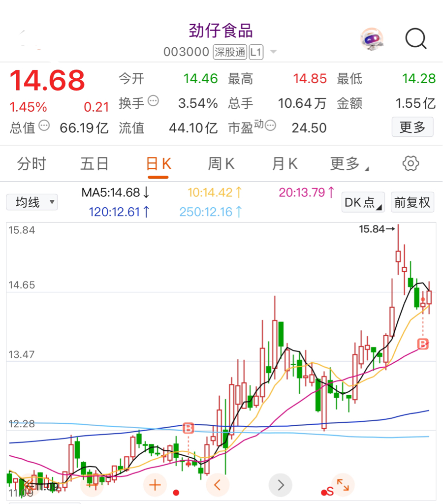Click the 0.21 price change value
443x504 pixels.
coord(96,107)
